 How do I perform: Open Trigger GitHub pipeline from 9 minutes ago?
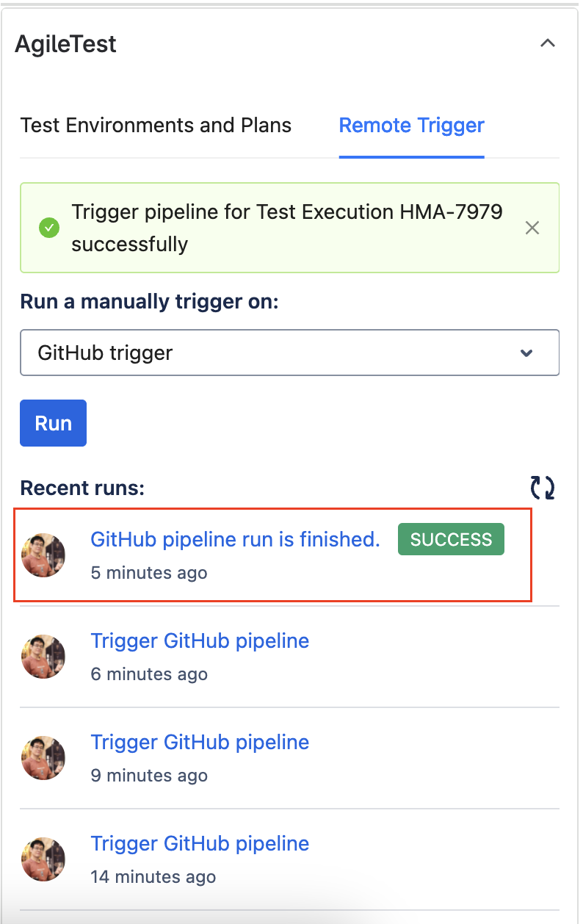pyautogui.click(x=200, y=743)
